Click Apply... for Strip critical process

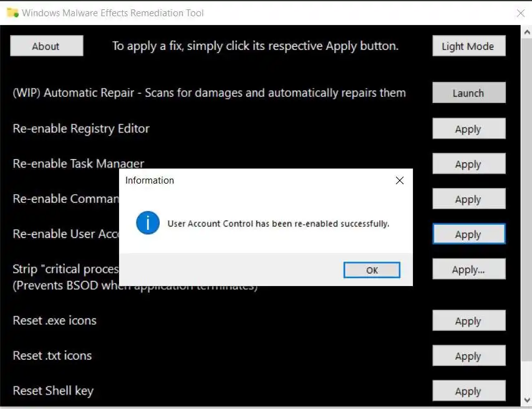[469, 269]
